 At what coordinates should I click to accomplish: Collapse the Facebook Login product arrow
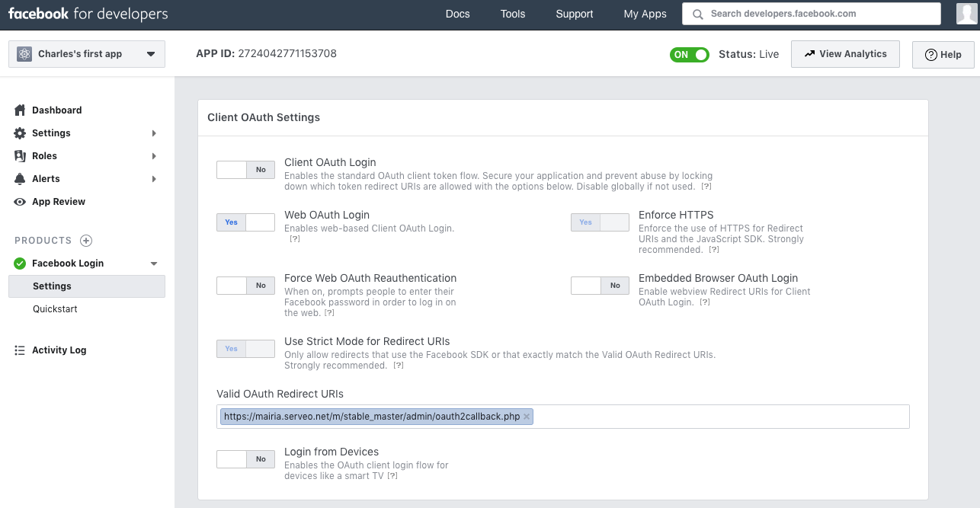(x=154, y=264)
